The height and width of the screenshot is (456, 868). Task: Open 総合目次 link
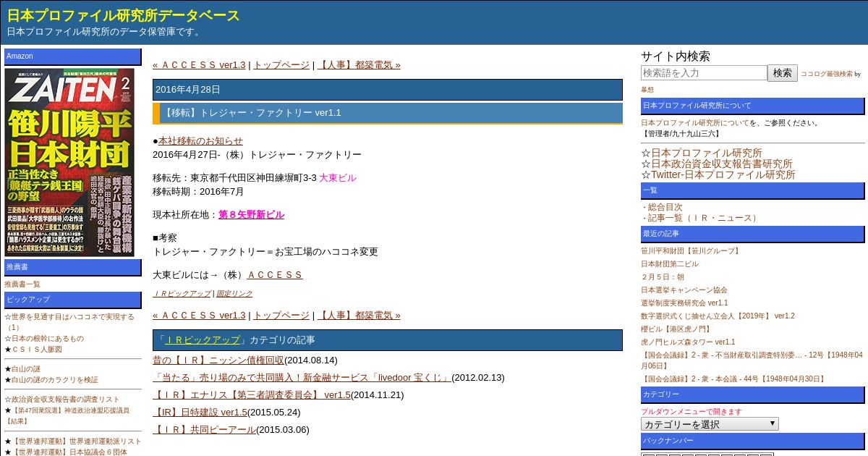click(x=665, y=207)
